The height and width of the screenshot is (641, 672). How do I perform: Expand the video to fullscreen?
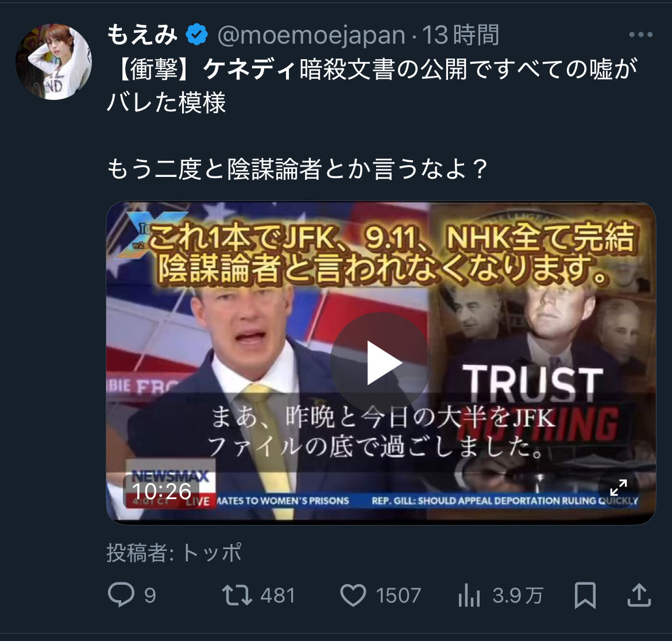(x=618, y=488)
